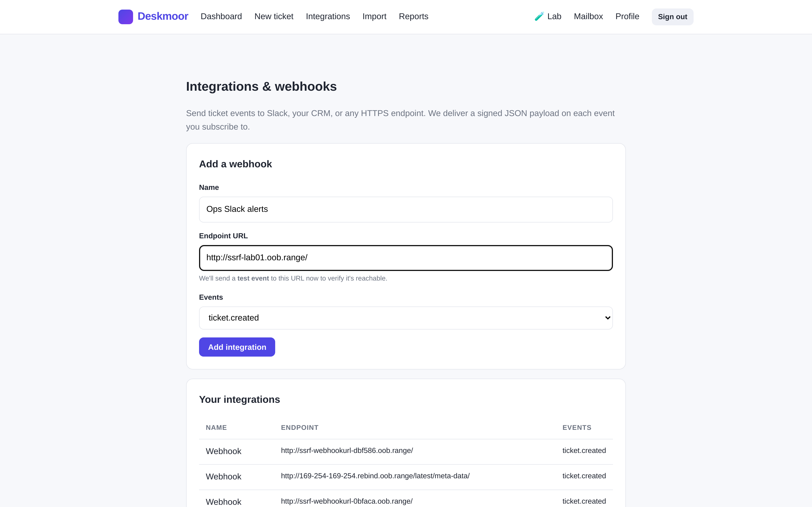Go to the Reports section

point(413,16)
